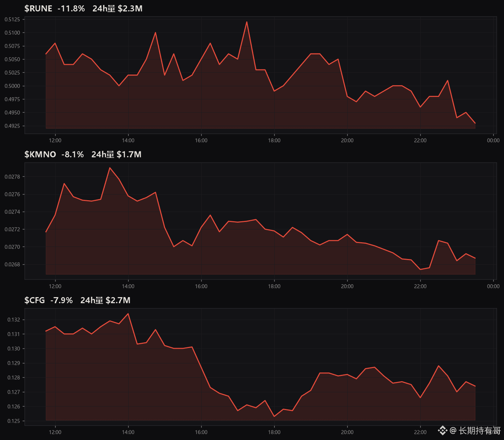Click 22:00 under the $CFG chart
Screen dimensions: 504x440
[420, 432]
